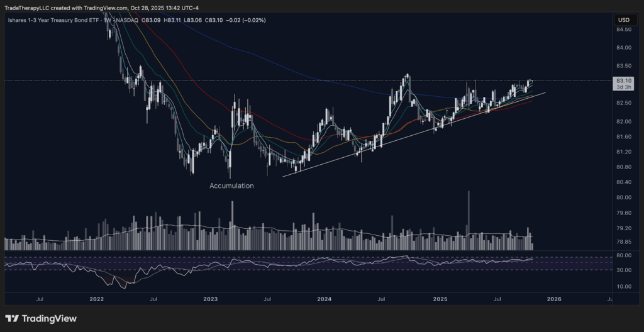Click the 30.00 level on RSI scale
This screenshot has width=644, height=332.
pyautogui.click(x=624, y=270)
